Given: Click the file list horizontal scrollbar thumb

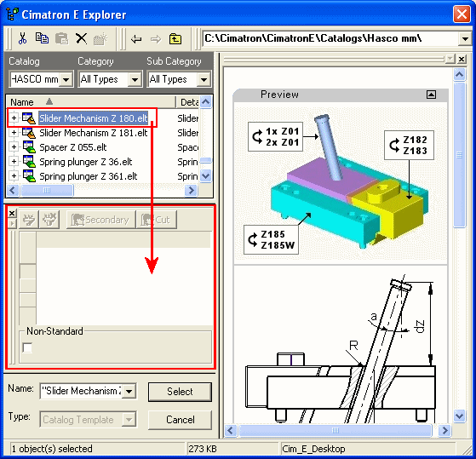Looking at the screenshot, I should [47, 191].
